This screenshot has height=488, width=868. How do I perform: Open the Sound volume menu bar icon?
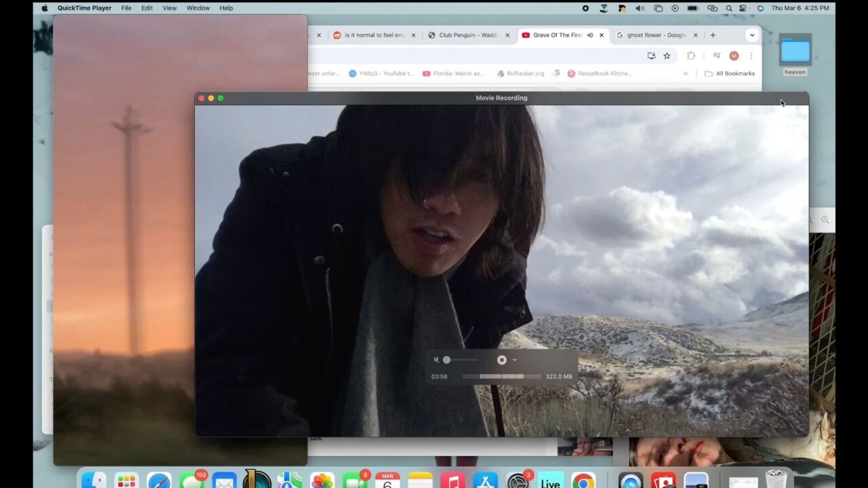tap(640, 8)
